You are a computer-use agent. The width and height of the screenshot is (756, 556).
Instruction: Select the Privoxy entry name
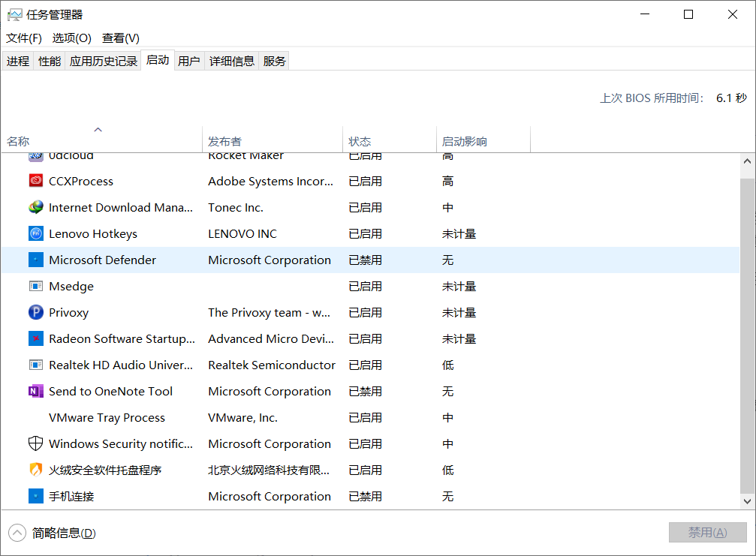(68, 312)
